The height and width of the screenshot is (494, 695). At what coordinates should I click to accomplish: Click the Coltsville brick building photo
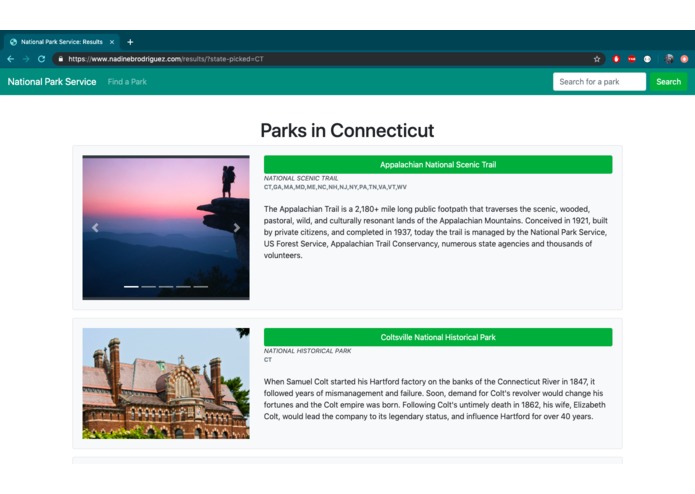(166, 384)
